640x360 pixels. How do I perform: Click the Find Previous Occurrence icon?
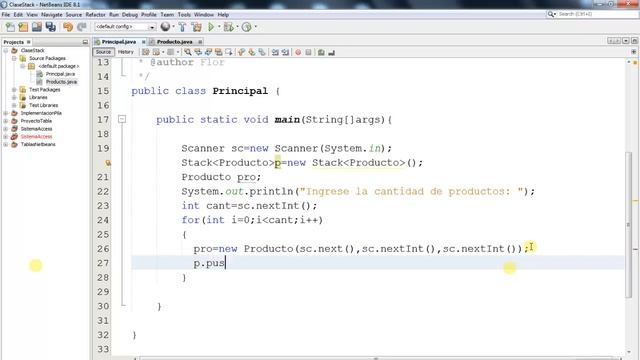click(198, 52)
